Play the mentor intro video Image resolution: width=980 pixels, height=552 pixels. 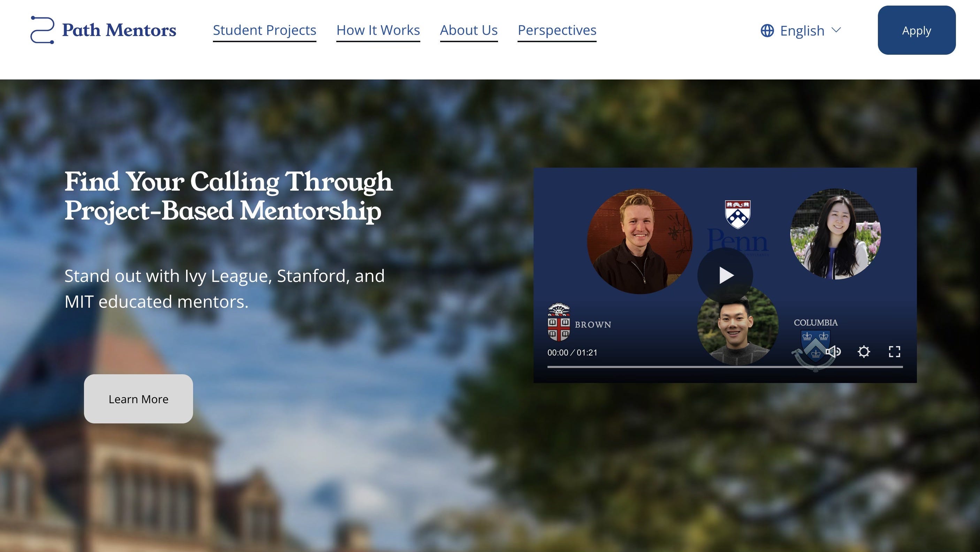[725, 275]
